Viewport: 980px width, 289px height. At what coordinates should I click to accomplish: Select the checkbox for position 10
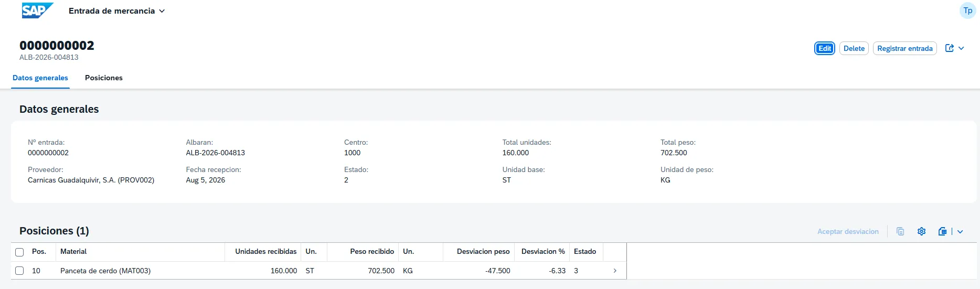19,271
